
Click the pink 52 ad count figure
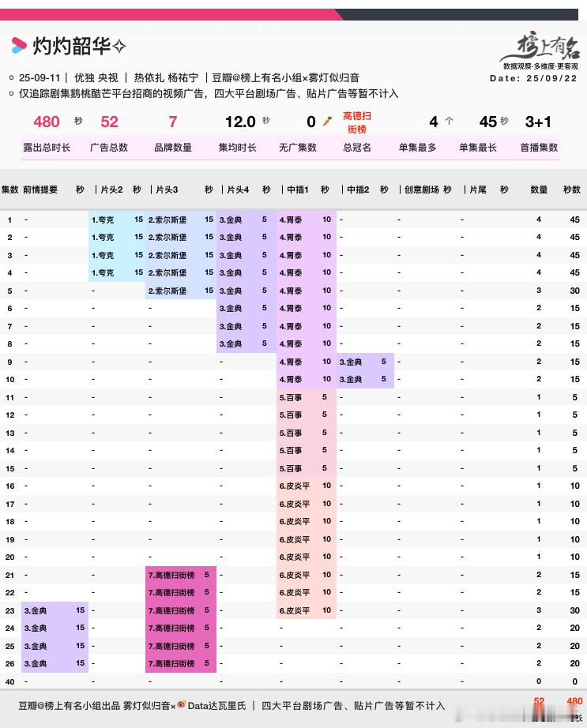pyautogui.click(x=109, y=122)
